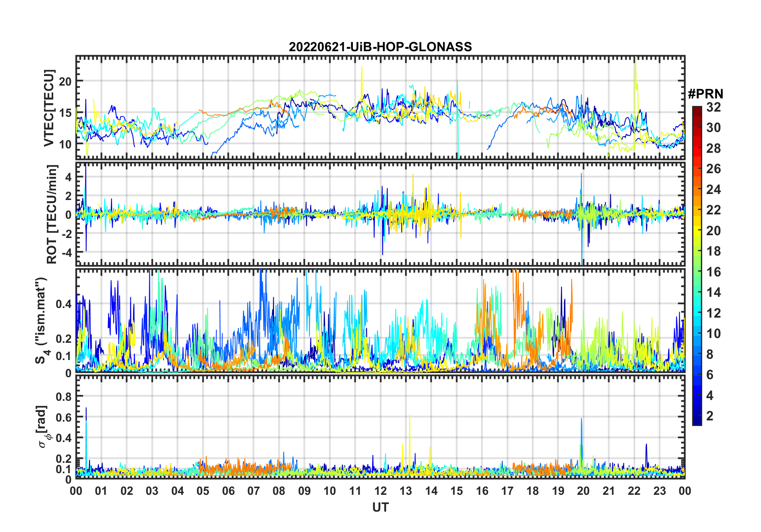Click inside the ROT plot panel
Screen dimensions: 761x532
click(380, 214)
